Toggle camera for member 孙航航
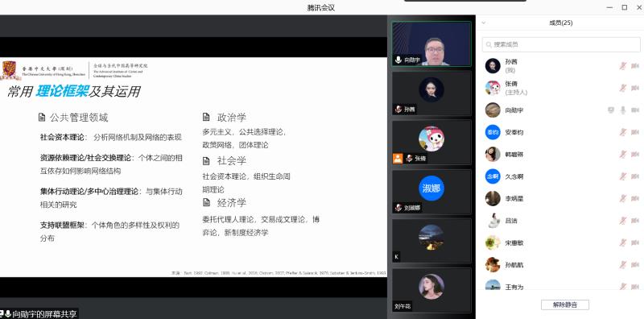This screenshot has width=644, height=319. [635, 265]
